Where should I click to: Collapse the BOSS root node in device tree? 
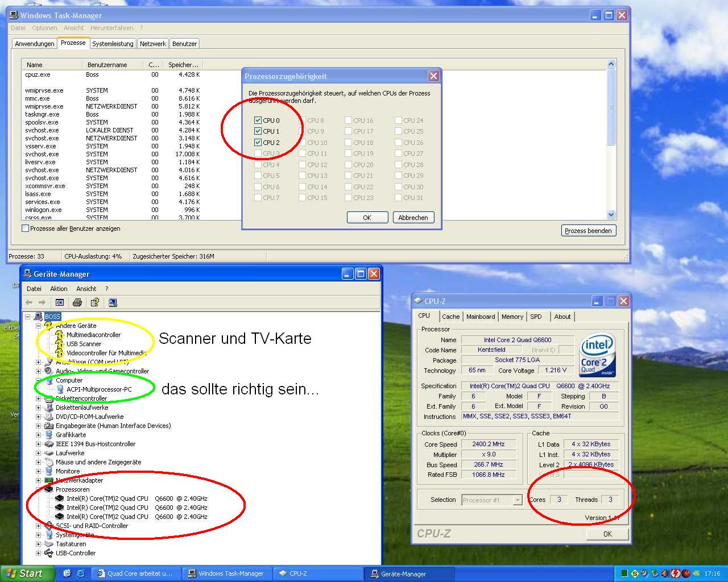pos(27,317)
